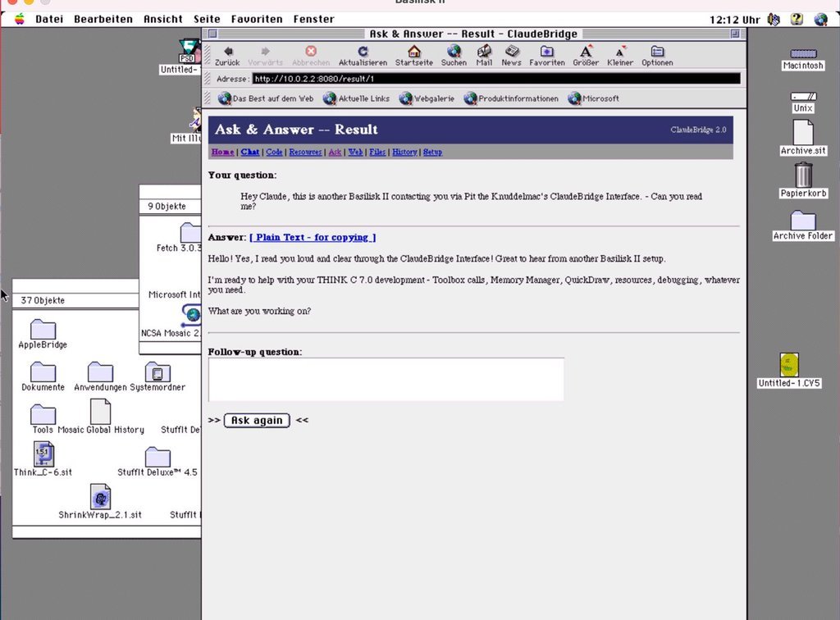Click the Ask again button
The height and width of the screenshot is (620, 840).
point(257,420)
